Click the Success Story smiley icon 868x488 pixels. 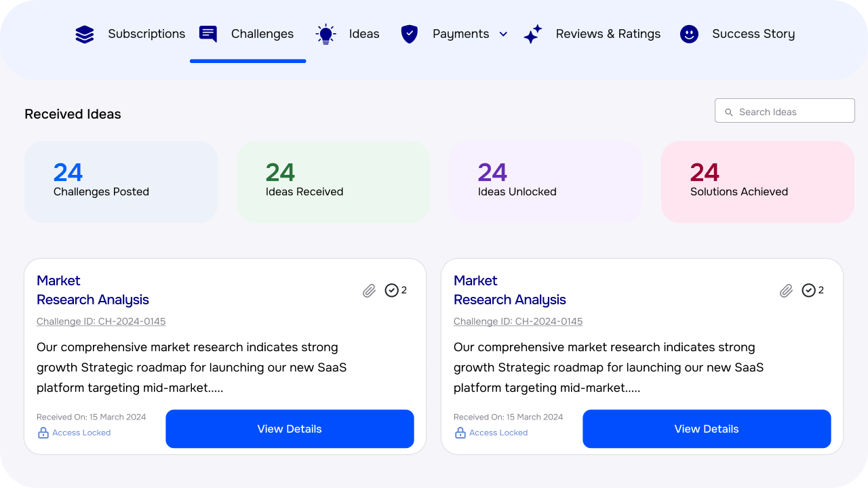(689, 34)
